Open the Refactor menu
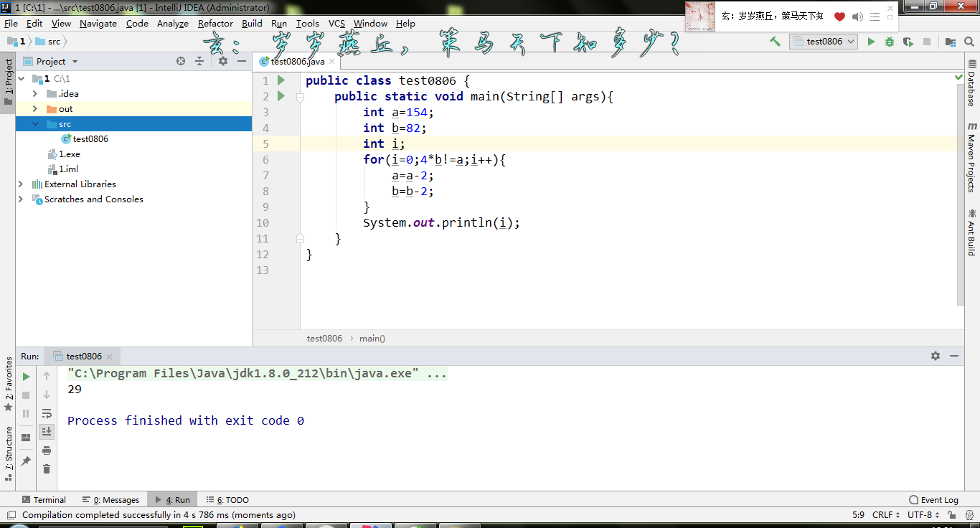980x528 pixels. (x=215, y=23)
